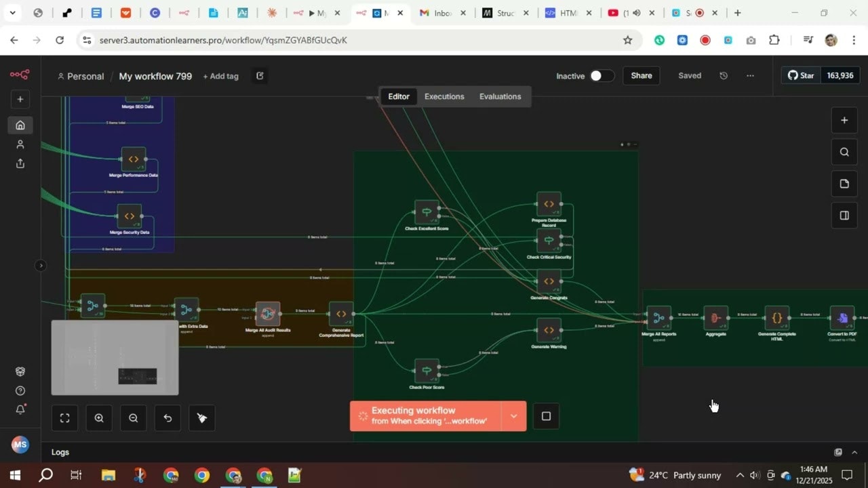The width and height of the screenshot is (868, 488).
Task: Open the templates box icon in sidebar
Action: 20,371
